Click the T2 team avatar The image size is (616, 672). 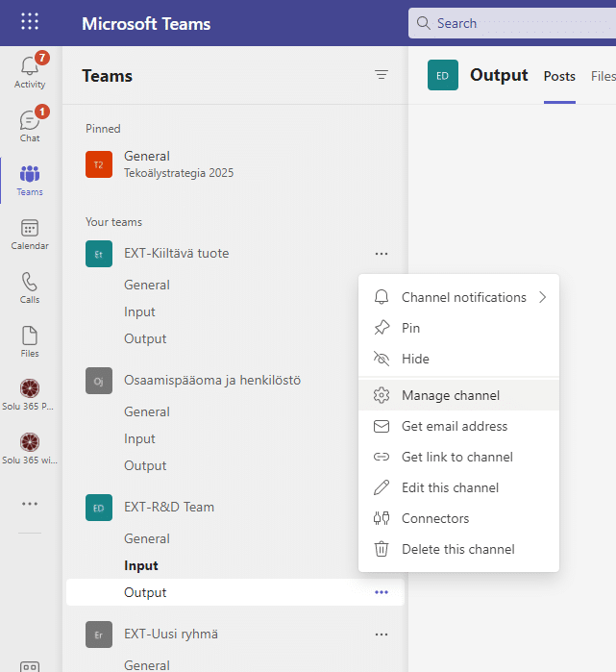click(99, 164)
